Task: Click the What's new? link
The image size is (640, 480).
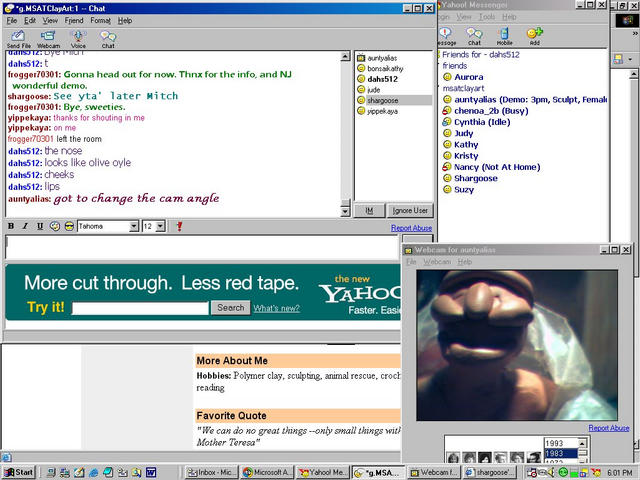Action: (x=276, y=308)
